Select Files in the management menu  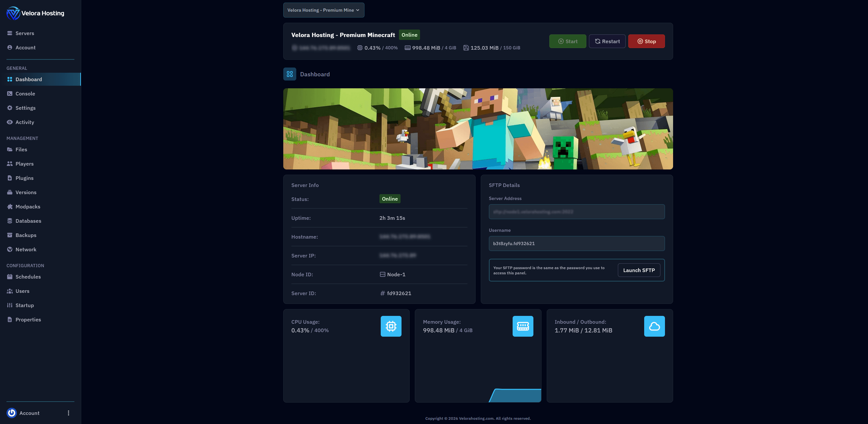pyautogui.click(x=21, y=150)
